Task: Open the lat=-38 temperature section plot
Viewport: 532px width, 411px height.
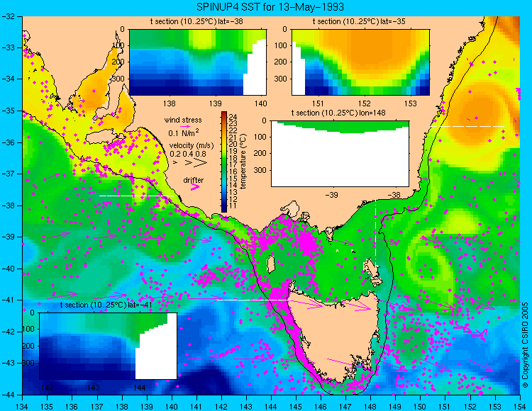Action: pos(198,62)
